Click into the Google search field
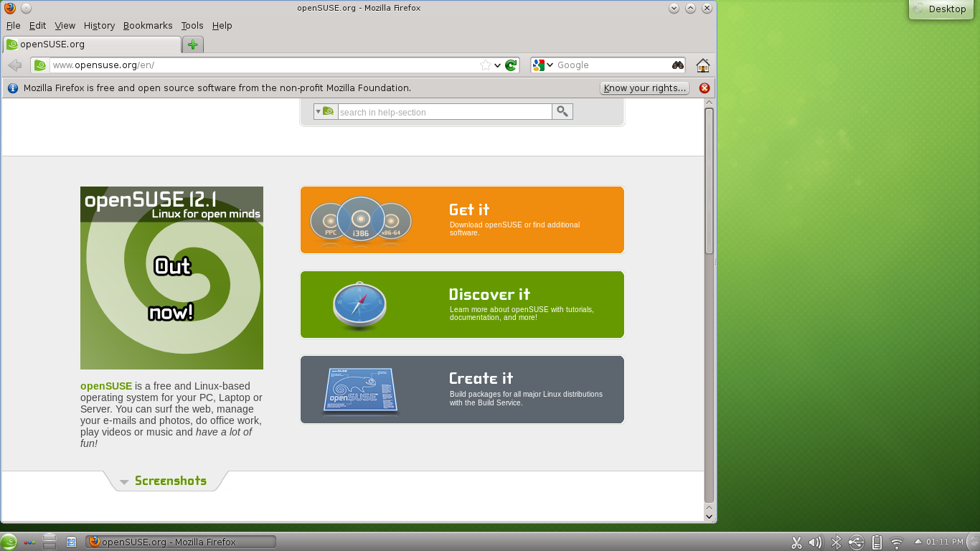This screenshot has width=980, height=551. [x=613, y=65]
